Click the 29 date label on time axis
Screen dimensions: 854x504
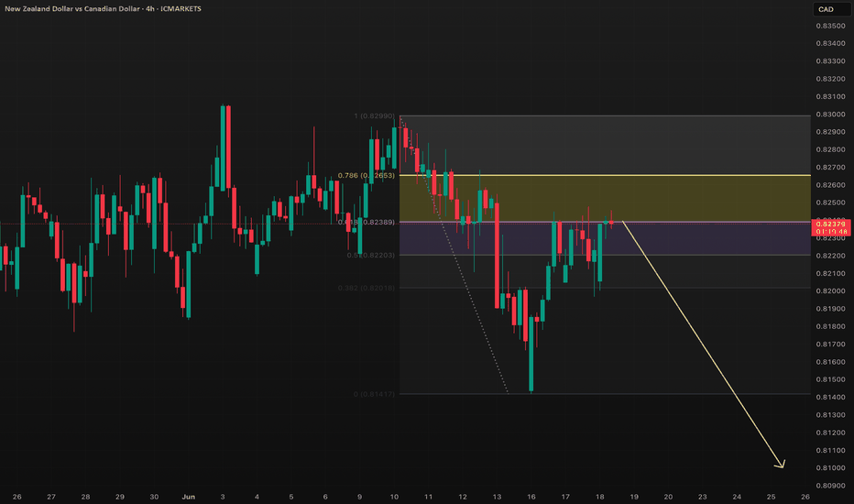coord(120,497)
